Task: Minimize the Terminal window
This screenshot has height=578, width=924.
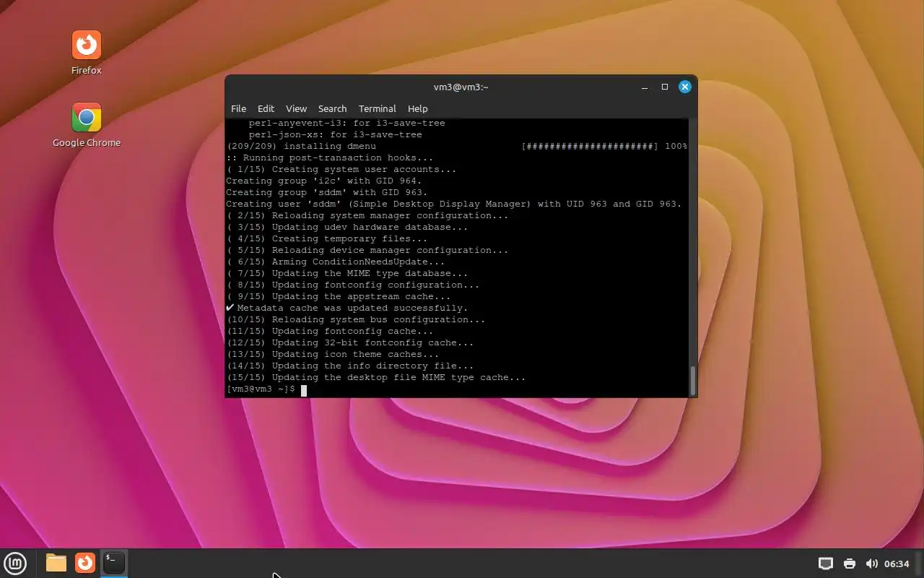Action: tap(645, 87)
